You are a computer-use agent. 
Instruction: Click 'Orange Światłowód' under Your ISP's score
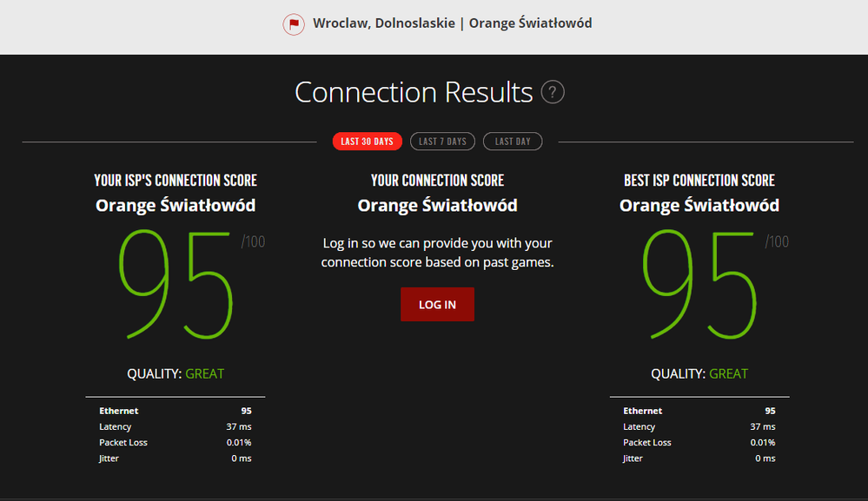tap(176, 205)
